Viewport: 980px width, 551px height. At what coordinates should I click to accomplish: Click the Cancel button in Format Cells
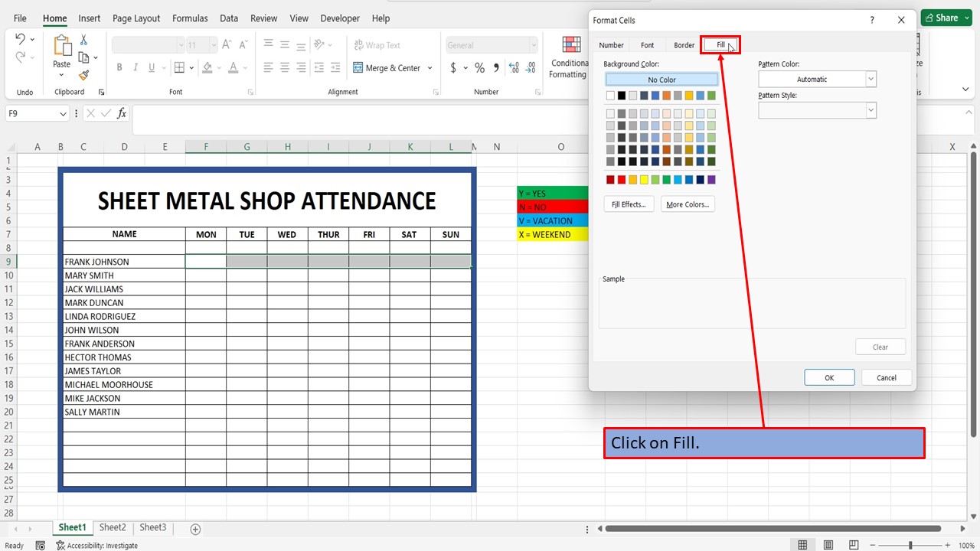tap(886, 377)
